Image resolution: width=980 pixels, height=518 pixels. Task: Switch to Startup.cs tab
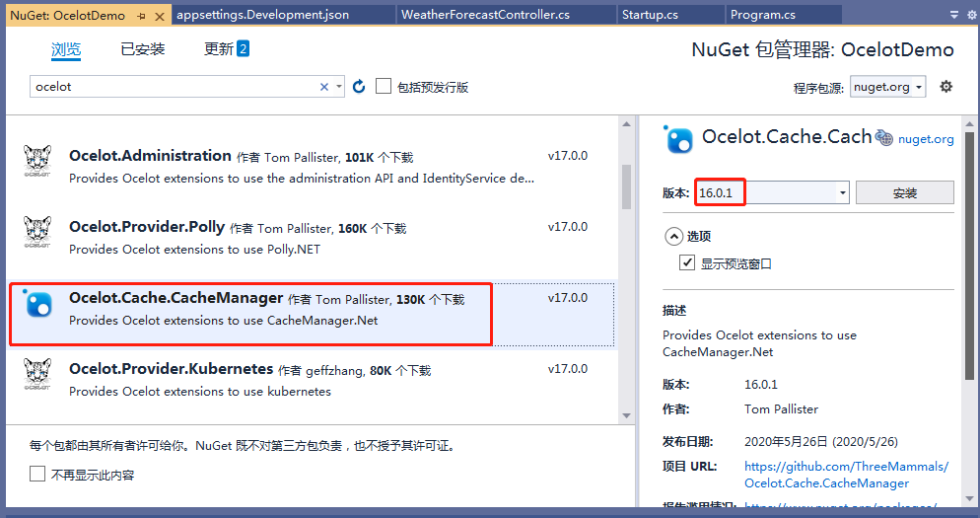click(650, 15)
